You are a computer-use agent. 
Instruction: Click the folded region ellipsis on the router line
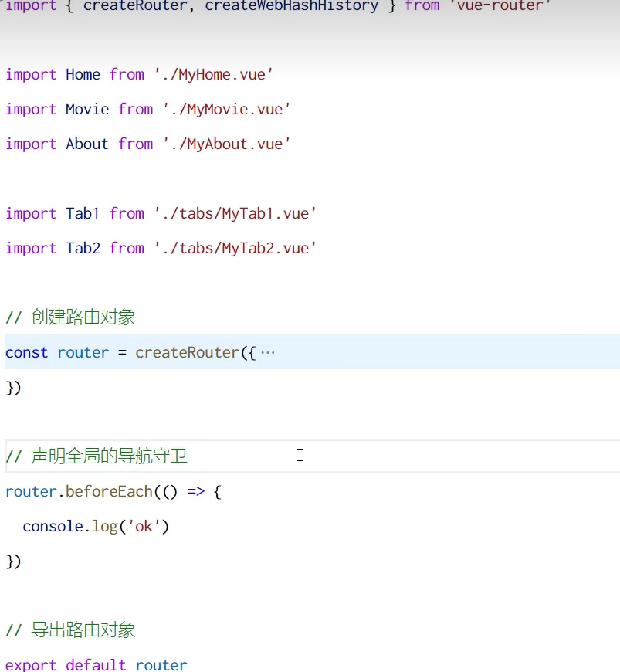(269, 352)
